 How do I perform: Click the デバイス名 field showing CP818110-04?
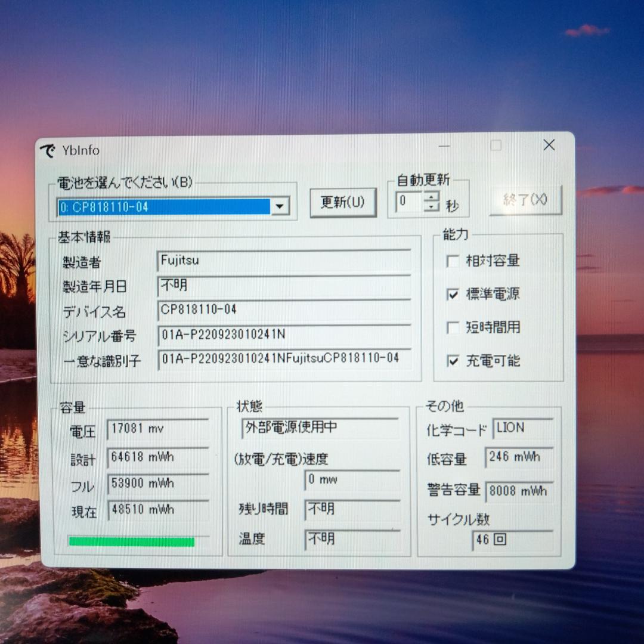(x=283, y=311)
